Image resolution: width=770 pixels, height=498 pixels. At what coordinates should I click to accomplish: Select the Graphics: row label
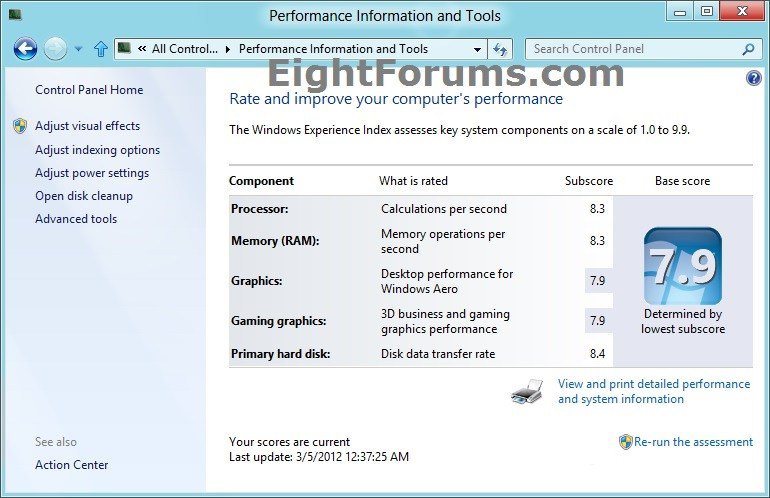tap(256, 281)
